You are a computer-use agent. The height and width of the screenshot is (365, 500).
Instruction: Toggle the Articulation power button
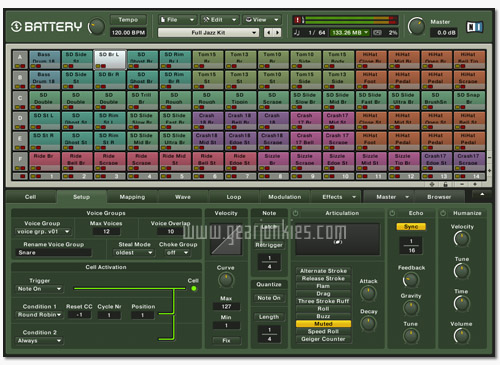[x=296, y=213]
